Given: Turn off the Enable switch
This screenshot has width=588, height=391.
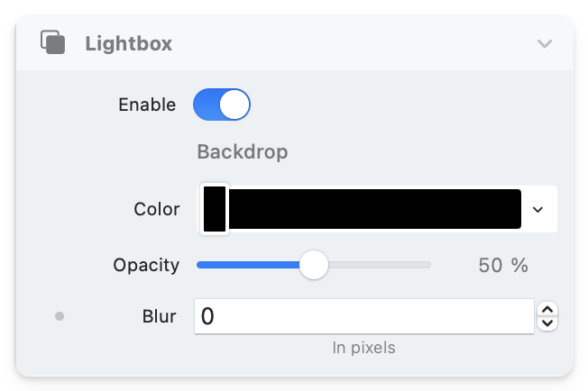Looking at the screenshot, I should point(222,105).
